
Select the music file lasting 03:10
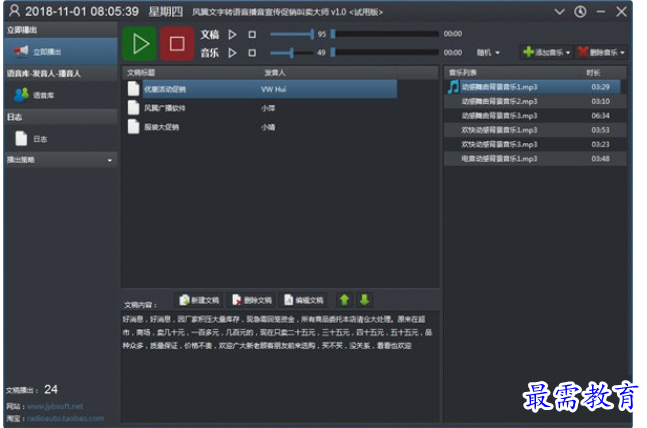click(535, 102)
